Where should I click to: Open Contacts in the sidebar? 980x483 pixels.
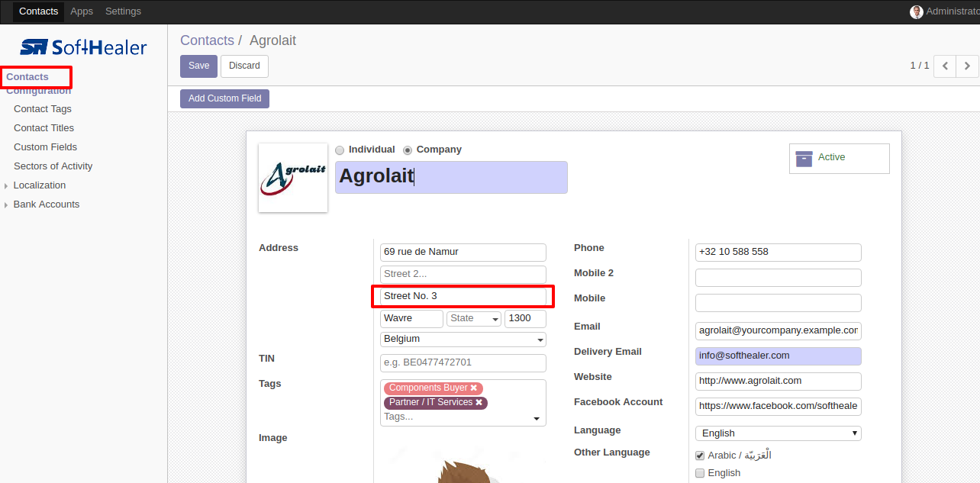pyautogui.click(x=27, y=77)
